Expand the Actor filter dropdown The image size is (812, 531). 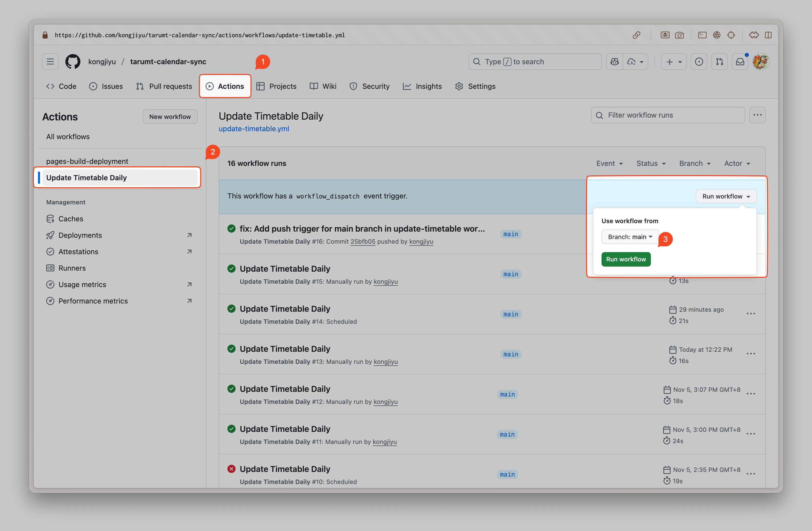tap(737, 164)
